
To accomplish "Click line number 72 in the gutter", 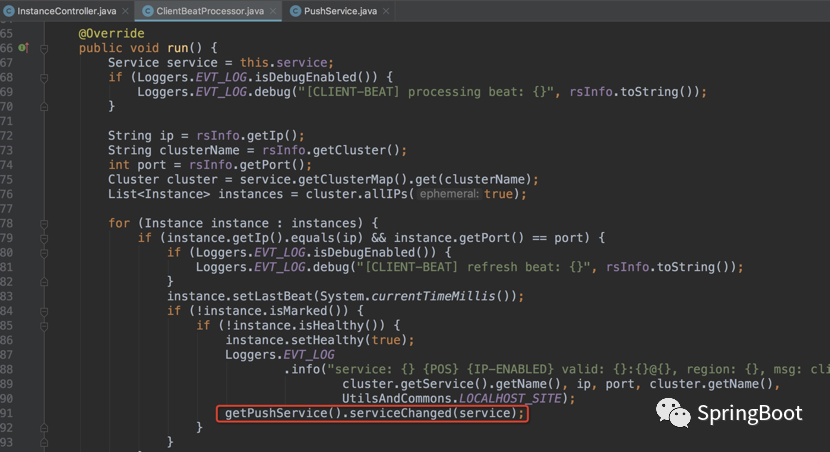I will [6, 136].
